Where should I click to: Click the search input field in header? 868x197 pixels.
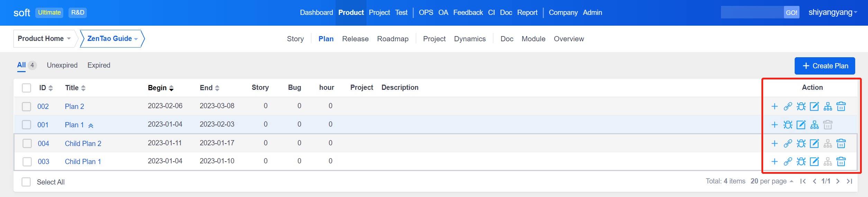752,12
